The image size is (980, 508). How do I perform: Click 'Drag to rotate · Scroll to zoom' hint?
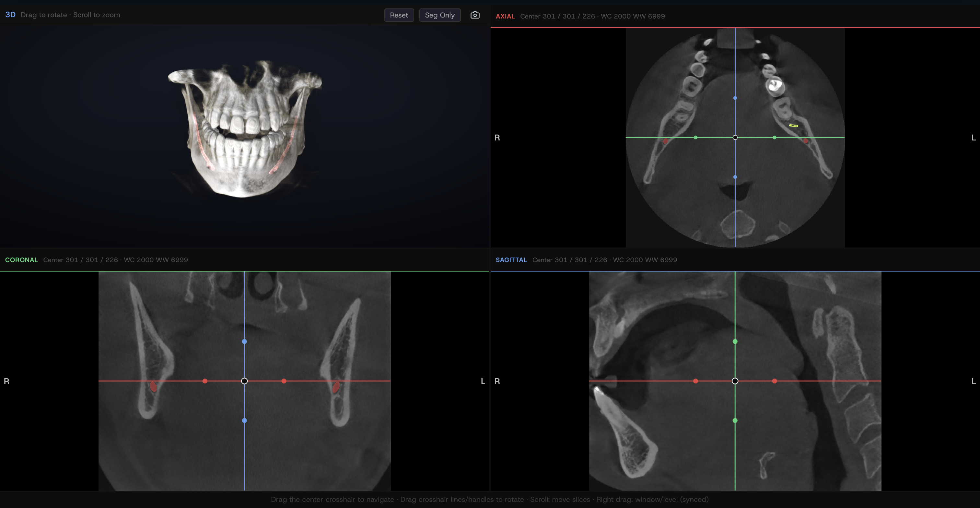click(x=70, y=15)
